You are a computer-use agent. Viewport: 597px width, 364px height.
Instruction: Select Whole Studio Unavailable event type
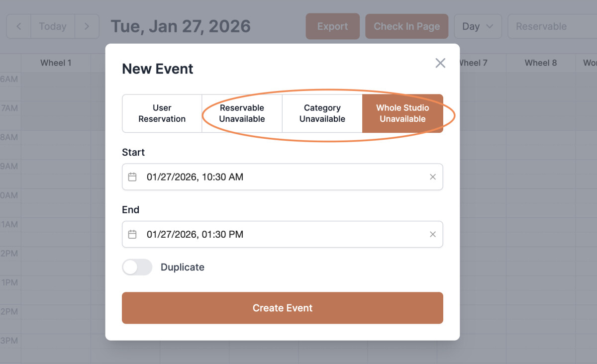(402, 113)
